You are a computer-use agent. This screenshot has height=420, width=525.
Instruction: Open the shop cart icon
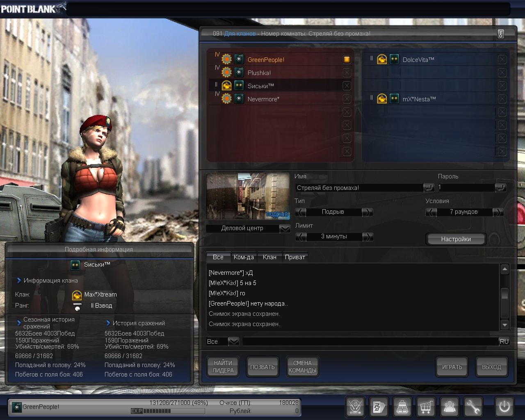click(x=426, y=407)
